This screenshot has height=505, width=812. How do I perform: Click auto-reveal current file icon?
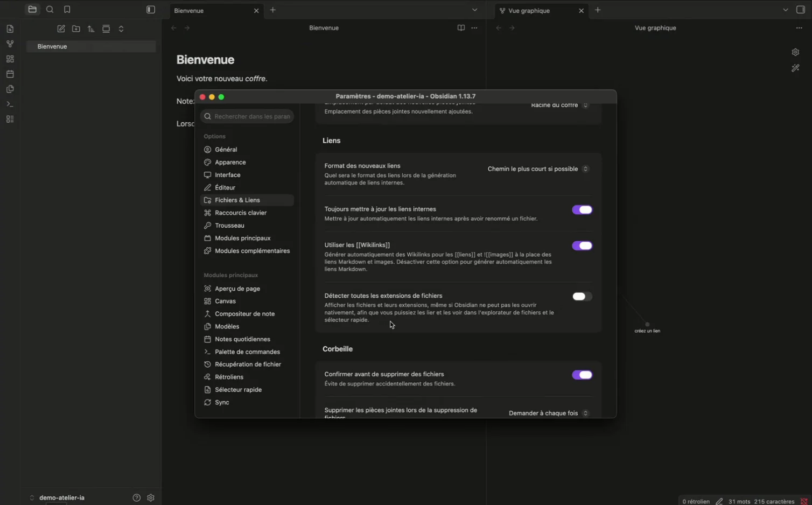106,29
